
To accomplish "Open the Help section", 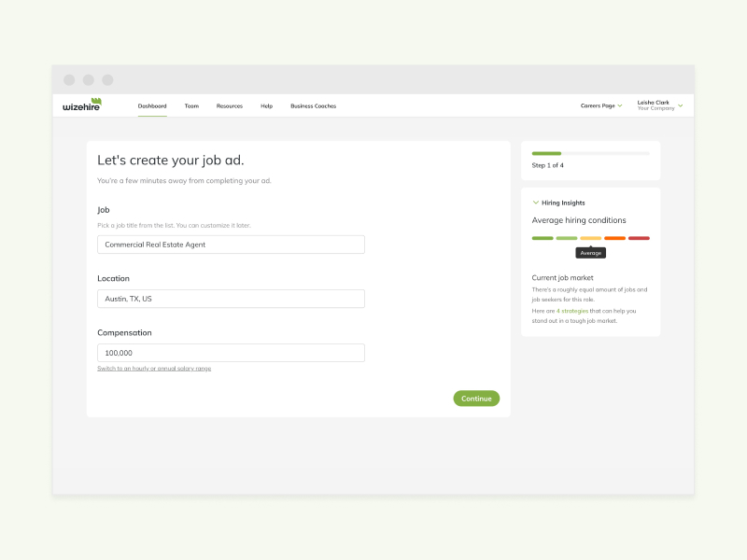I will [266, 105].
